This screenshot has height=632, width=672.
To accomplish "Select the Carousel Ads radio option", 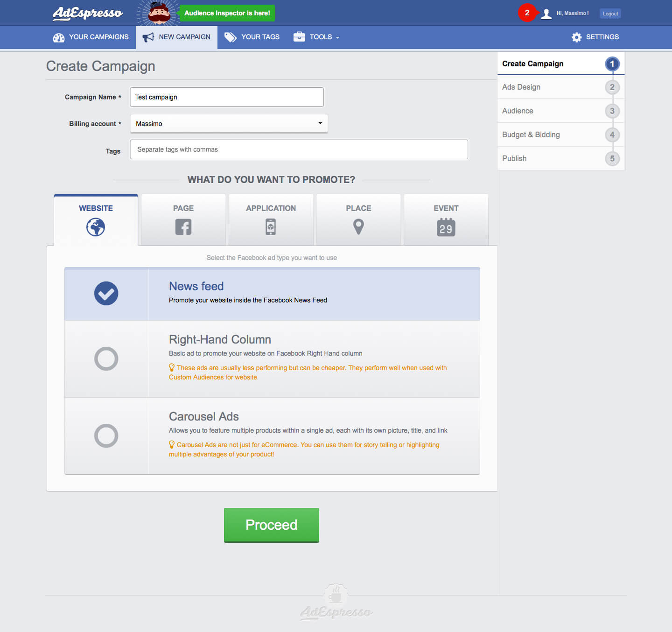I will (x=106, y=435).
